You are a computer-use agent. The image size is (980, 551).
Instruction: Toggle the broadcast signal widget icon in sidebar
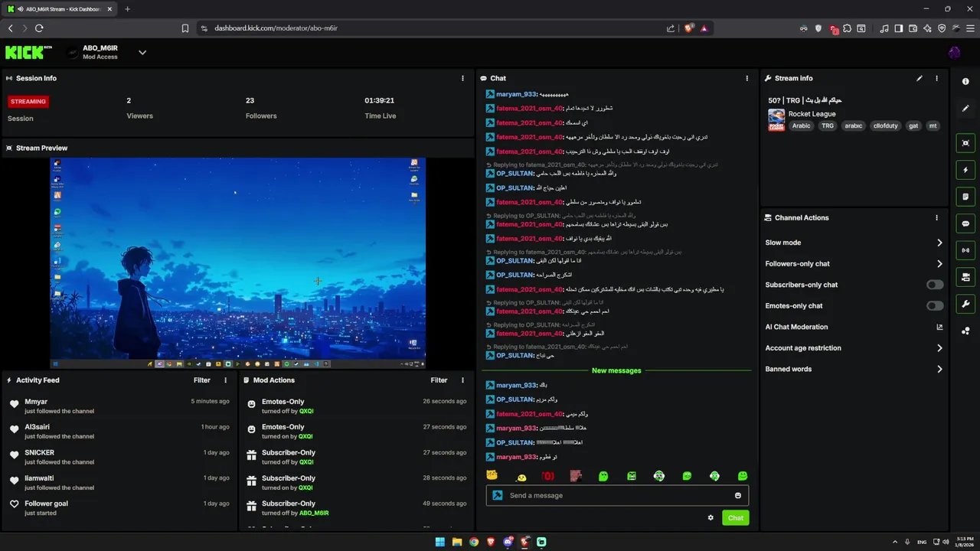(x=965, y=250)
